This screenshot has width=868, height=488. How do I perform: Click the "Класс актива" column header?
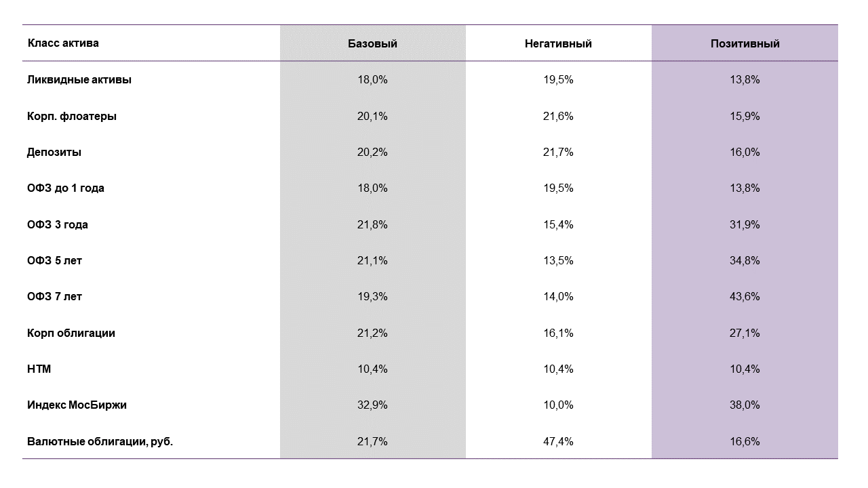coord(63,43)
